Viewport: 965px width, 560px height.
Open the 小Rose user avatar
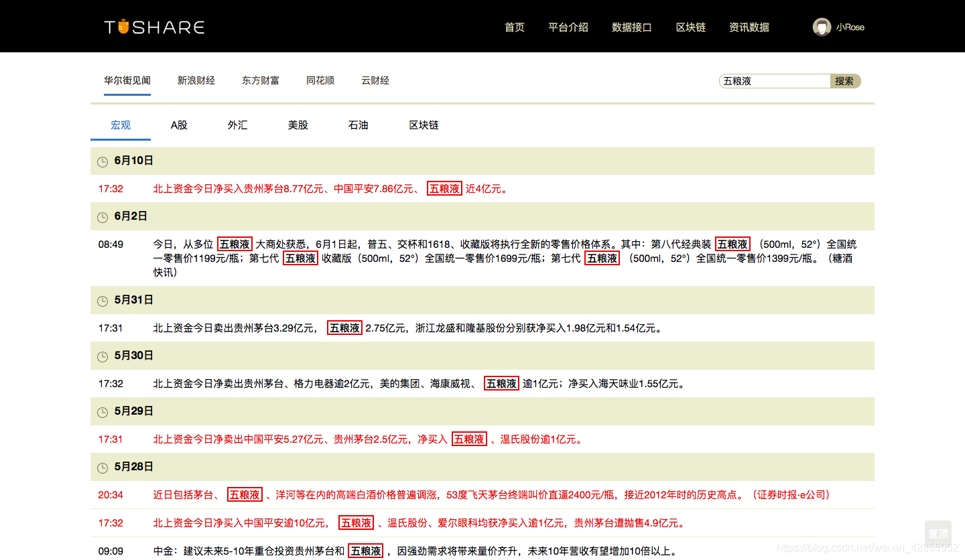pyautogui.click(x=822, y=27)
